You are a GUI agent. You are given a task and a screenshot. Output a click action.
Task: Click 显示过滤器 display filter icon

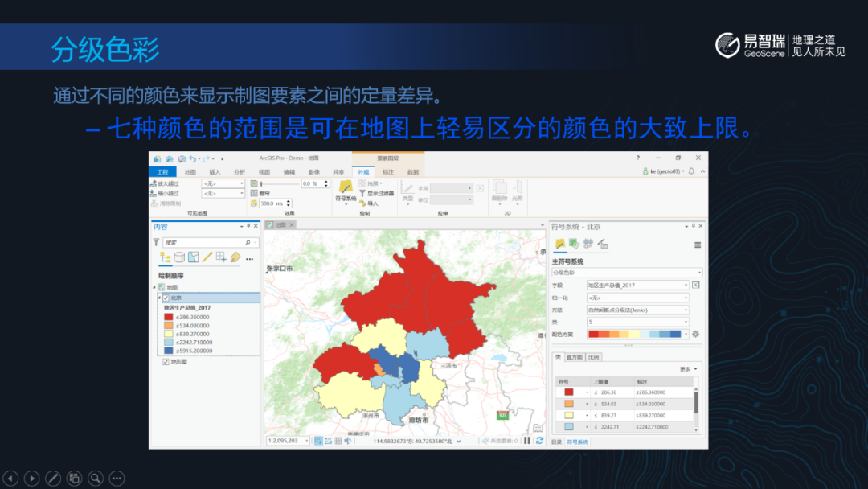click(376, 193)
